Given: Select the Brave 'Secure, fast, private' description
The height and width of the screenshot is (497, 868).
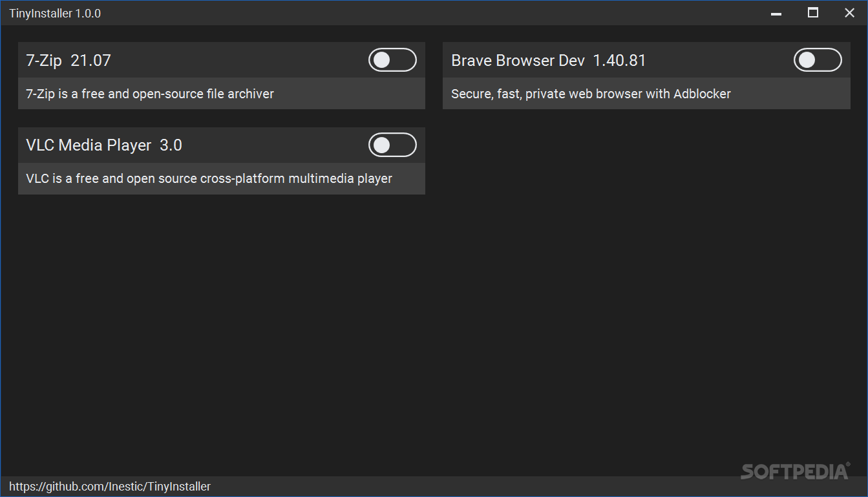Looking at the screenshot, I should [591, 94].
